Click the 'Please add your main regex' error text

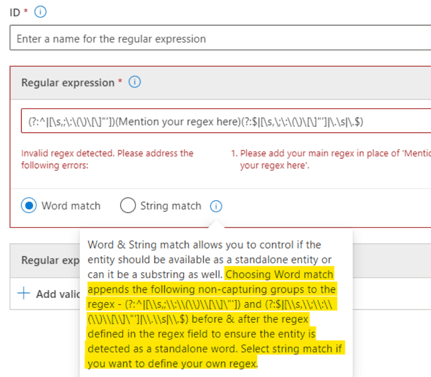click(331, 159)
